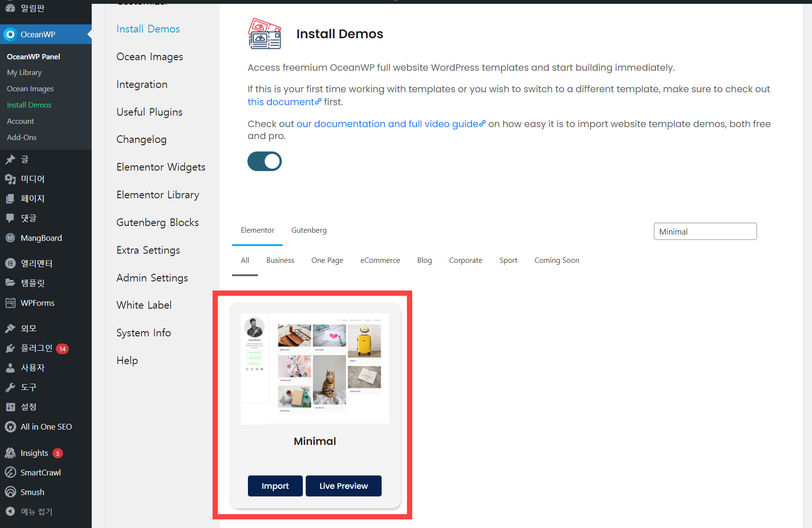Click the media icon beside 미디어
Image resolution: width=812 pixels, height=528 pixels.
click(10, 179)
